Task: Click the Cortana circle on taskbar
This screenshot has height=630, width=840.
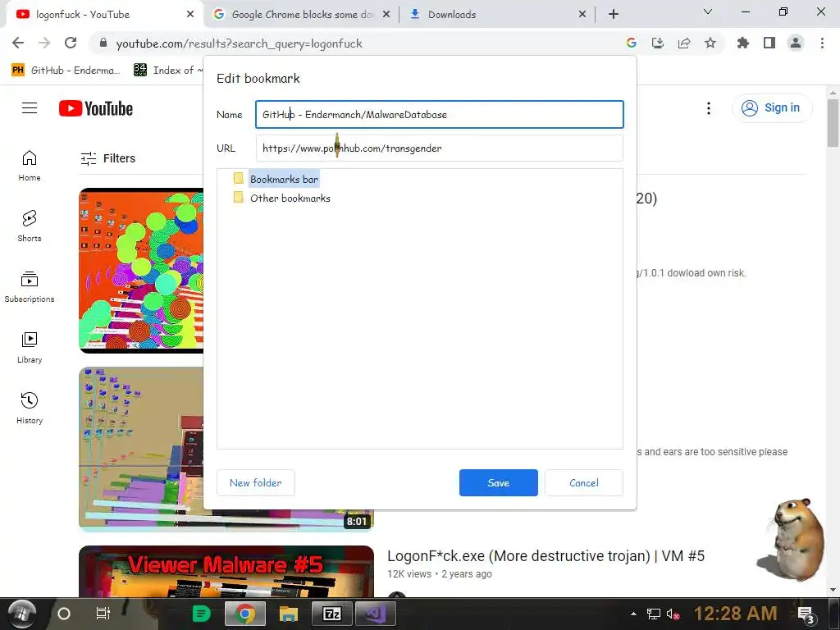Action: [x=64, y=614]
